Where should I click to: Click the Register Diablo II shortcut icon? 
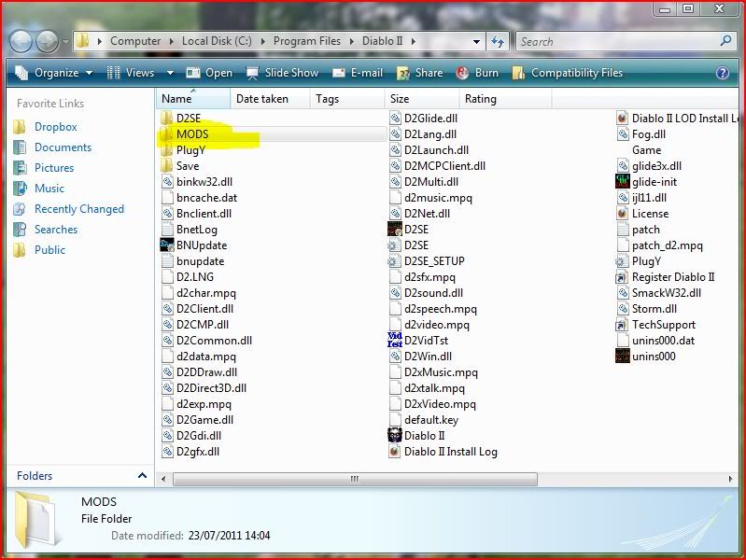623,277
